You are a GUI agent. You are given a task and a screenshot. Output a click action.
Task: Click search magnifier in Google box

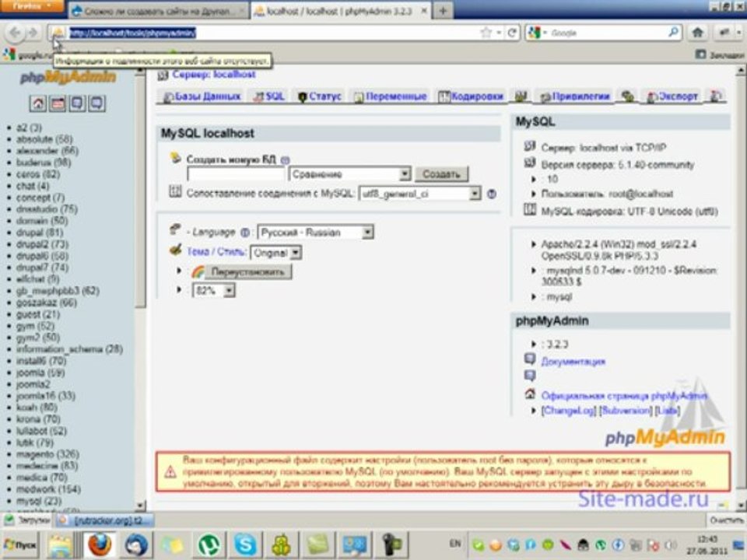(673, 33)
